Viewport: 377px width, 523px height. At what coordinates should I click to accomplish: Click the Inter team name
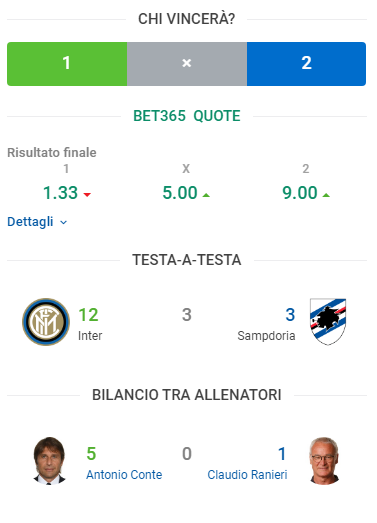[x=90, y=336]
